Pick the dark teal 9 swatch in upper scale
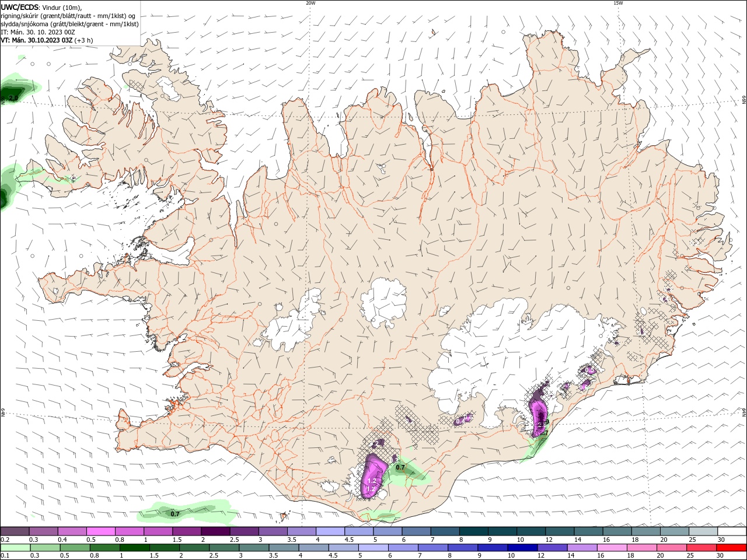This screenshot has height=560, width=747. point(502,531)
